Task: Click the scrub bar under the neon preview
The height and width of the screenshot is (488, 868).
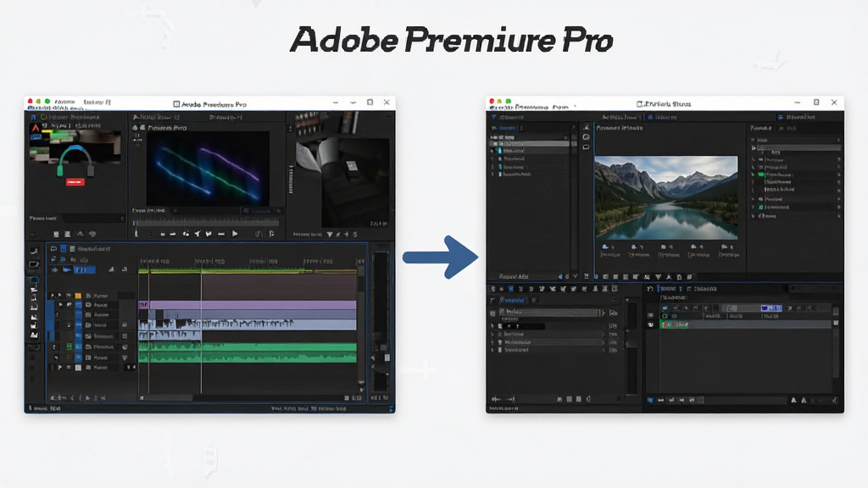Action: (x=207, y=223)
